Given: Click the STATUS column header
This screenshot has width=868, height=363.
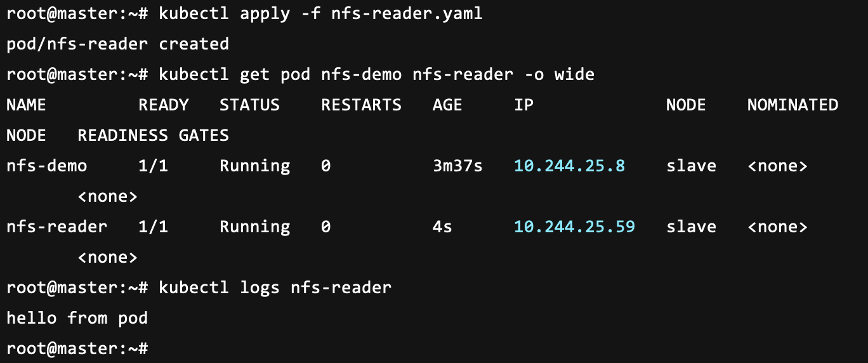Looking at the screenshot, I should click(249, 105).
